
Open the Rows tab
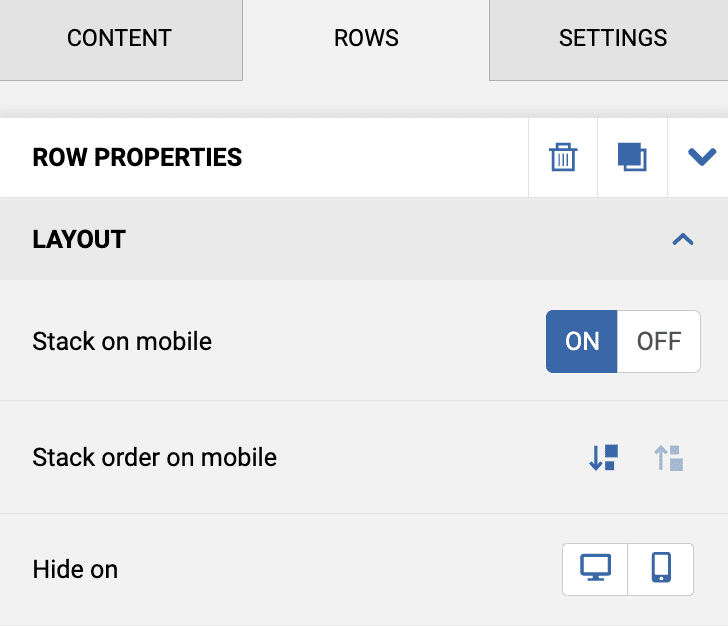pyautogui.click(x=366, y=39)
